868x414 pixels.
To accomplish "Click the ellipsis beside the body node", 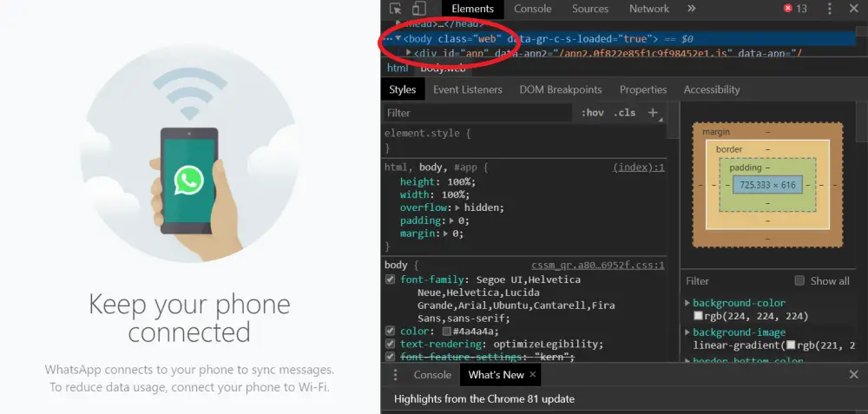I will [387, 39].
